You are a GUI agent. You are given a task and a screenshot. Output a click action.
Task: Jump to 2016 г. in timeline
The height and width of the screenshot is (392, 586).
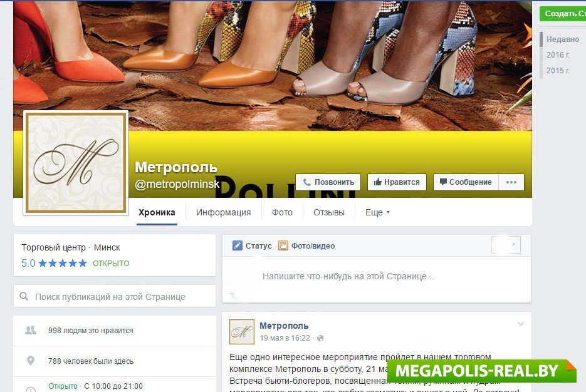[x=558, y=55]
